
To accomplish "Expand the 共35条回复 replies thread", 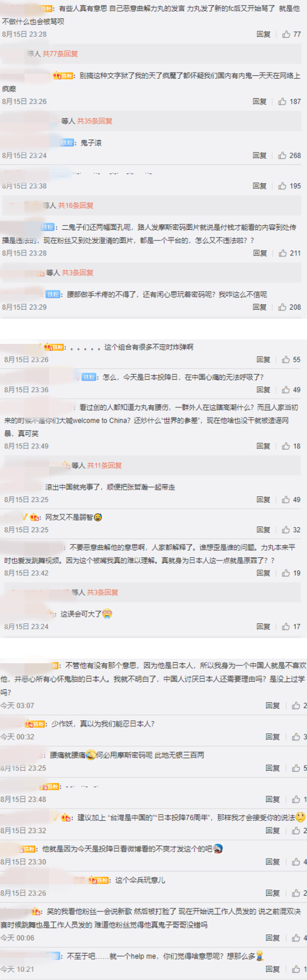I will pyautogui.click(x=95, y=121).
